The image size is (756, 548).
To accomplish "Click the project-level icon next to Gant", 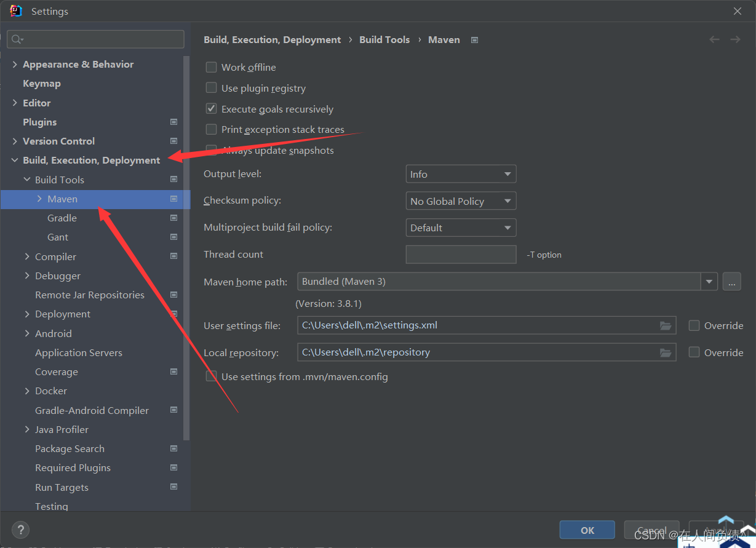I will click(173, 237).
